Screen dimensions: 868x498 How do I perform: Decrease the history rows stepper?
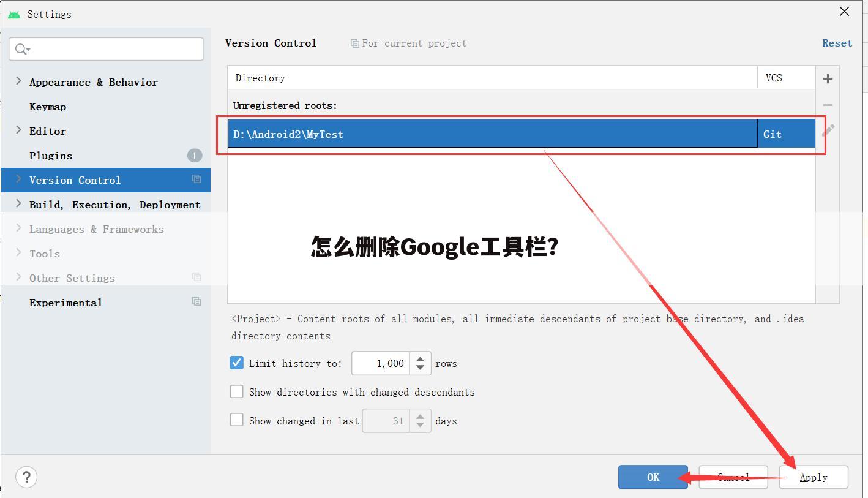[x=420, y=368]
